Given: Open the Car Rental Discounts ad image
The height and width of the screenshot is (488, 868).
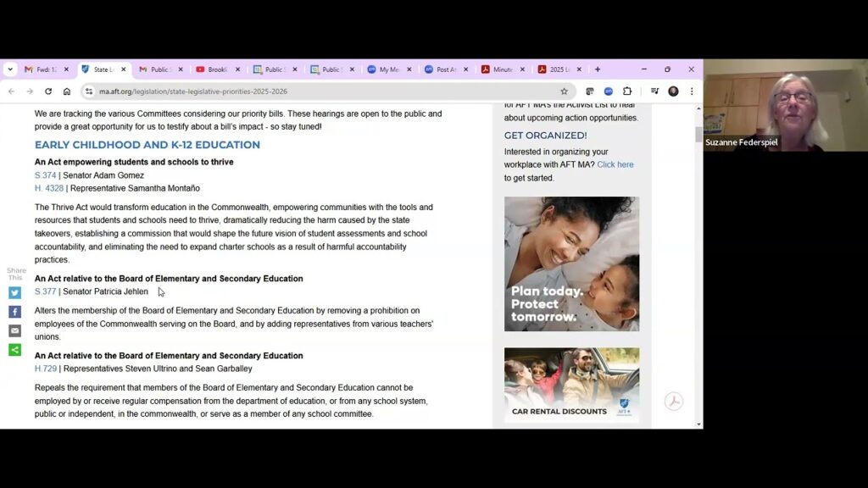Looking at the screenshot, I should (571, 385).
